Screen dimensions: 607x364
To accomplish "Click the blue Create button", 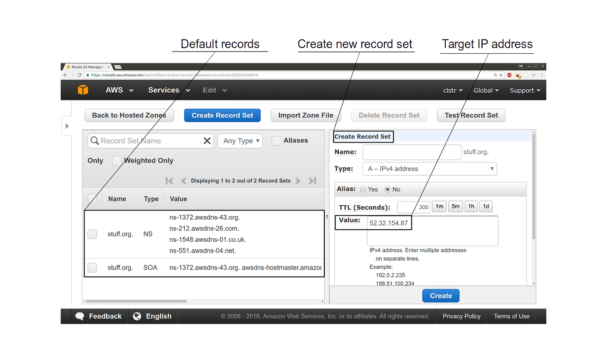I will (x=441, y=296).
